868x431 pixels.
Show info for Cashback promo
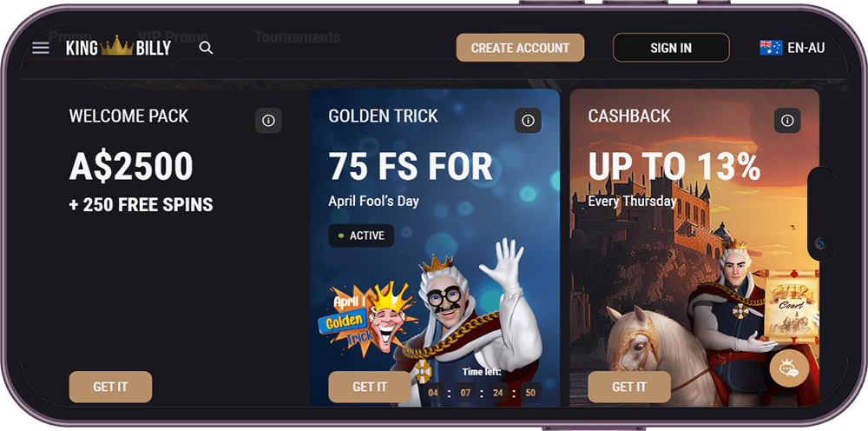click(x=787, y=121)
